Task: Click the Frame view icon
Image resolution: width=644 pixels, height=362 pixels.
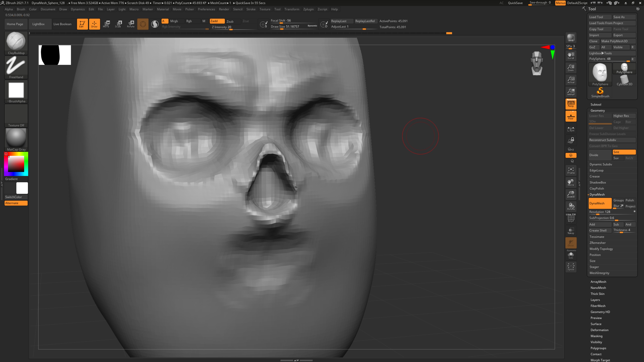Action: (x=571, y=170)
